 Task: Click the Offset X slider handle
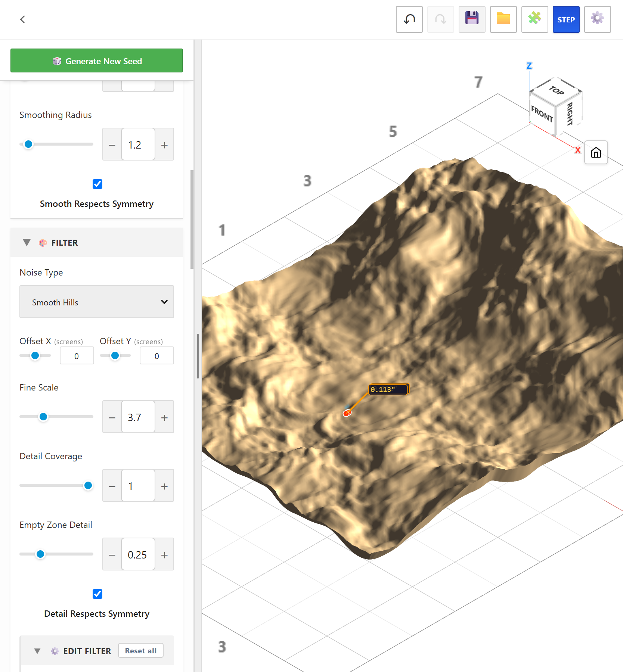(x=35, y=355)
